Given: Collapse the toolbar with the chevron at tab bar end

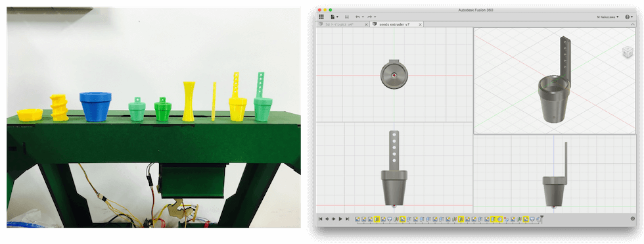Looking at the screenshot, I should coord(632,24).
